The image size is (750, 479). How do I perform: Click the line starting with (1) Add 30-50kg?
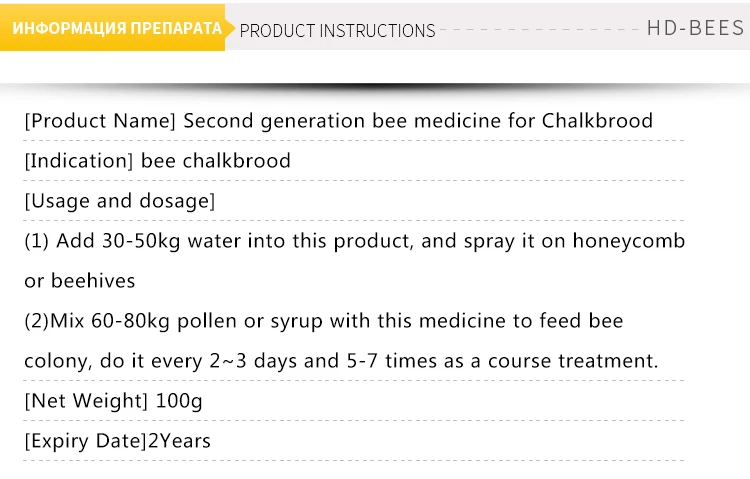coord(354,241)
